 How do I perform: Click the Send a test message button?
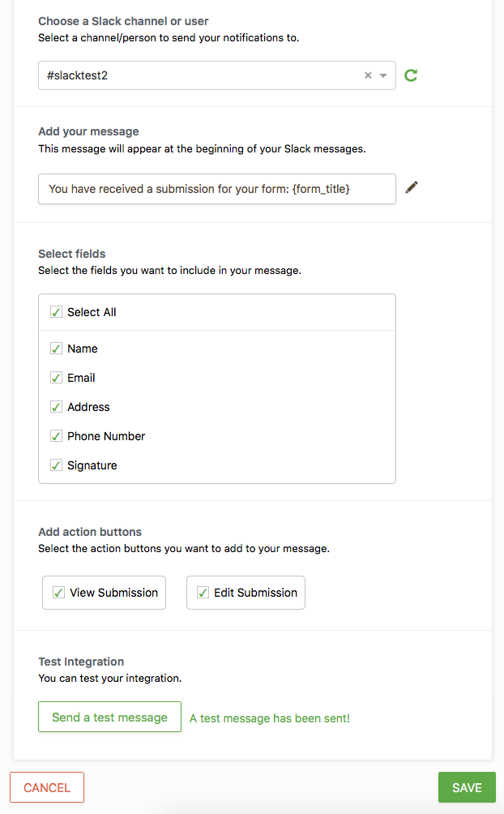(x=109, y=717)
